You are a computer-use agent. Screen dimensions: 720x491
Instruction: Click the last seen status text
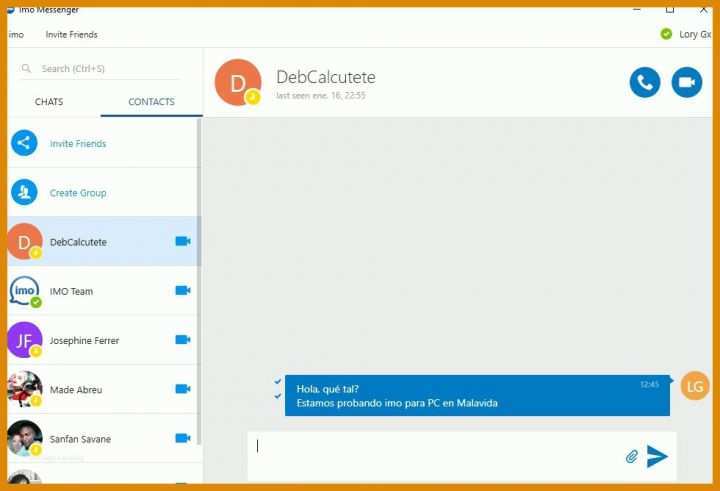[x=321, y=96]
